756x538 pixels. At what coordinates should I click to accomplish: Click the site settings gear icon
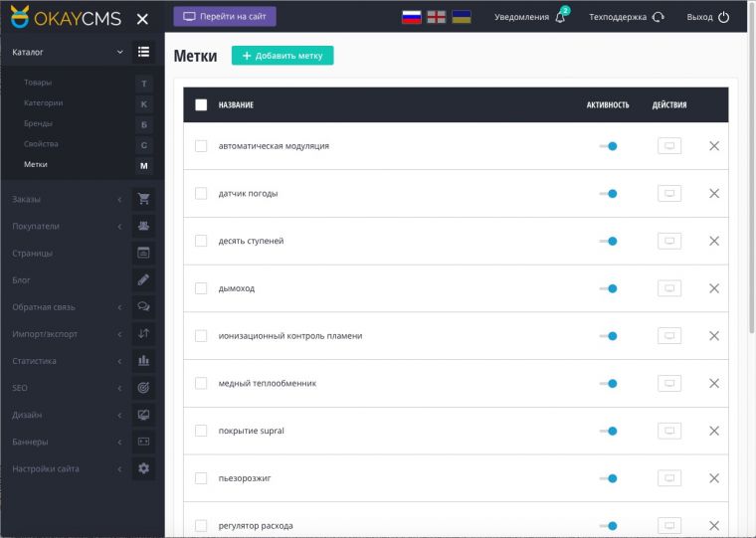[144, 468]
